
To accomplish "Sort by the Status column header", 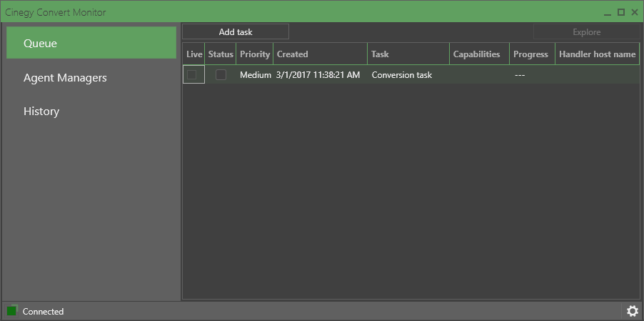I will point(221,54).
